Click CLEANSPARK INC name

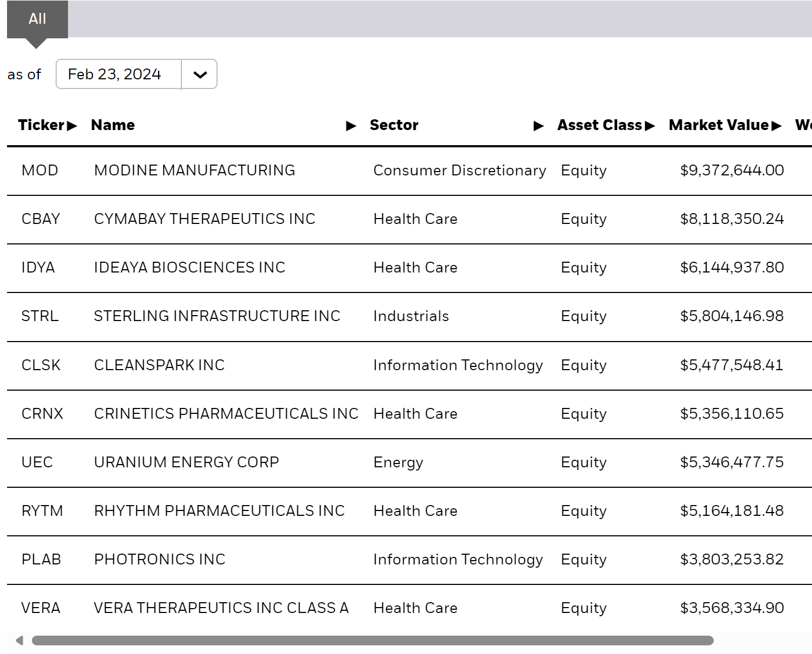click(x=159, y=365)
